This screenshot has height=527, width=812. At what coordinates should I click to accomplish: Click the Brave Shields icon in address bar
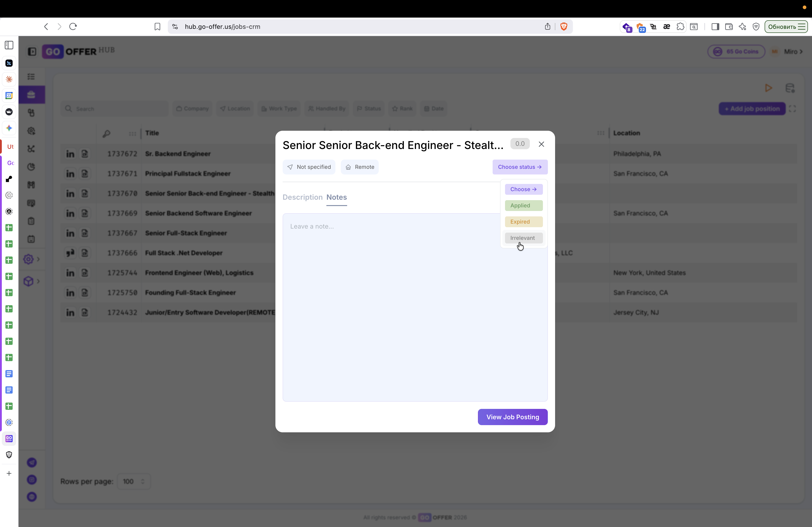point(564,27)
